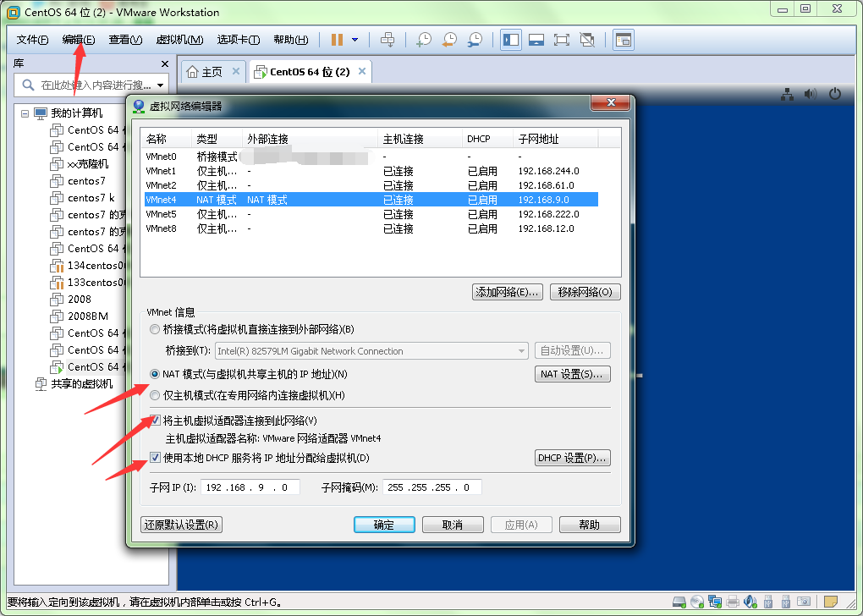
Task: Open the 虚拟机(M) menu
Action: [x=179, y=40]
